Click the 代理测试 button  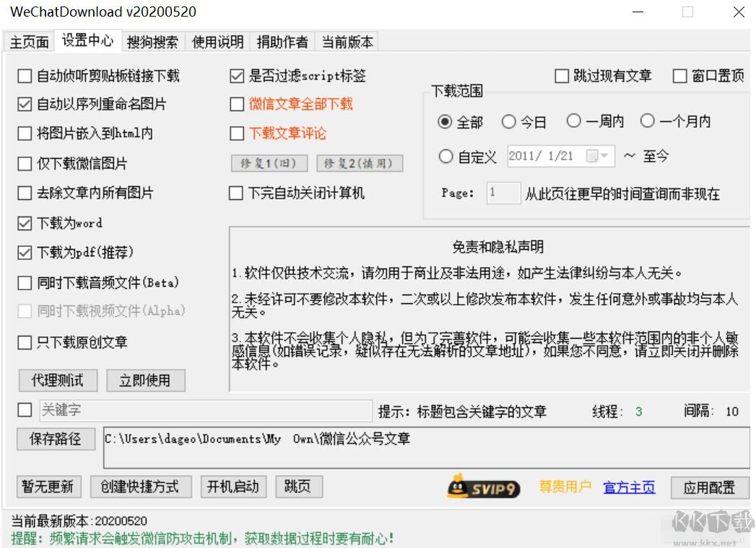point(58,380)
